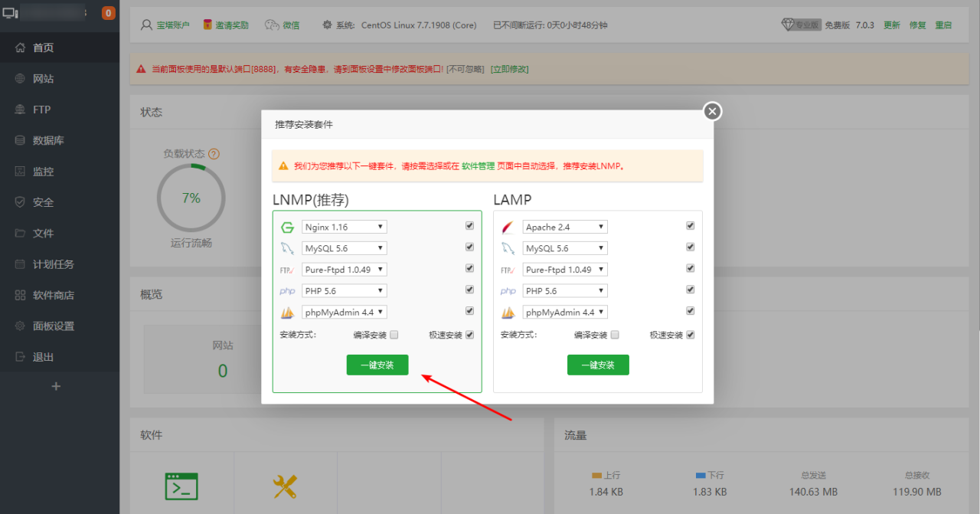This screenshot has width=980, height=514.
Task: Enable 编译安装 compile install under LAMP
Action: (x=615, y=335)
